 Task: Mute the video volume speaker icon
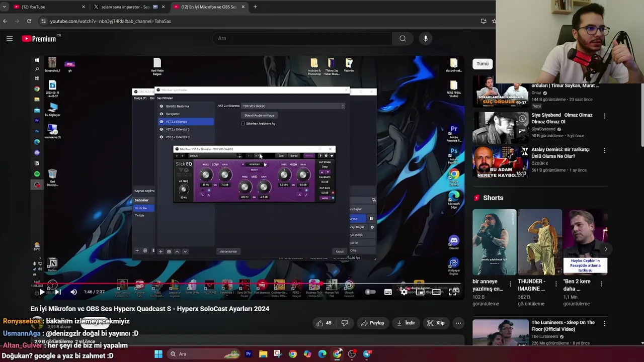(x=74, y=292)
